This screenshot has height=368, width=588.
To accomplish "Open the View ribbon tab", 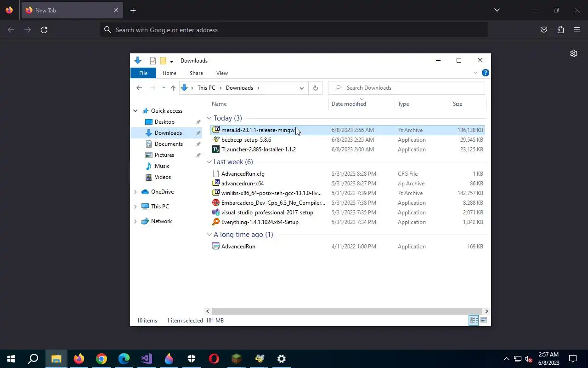I will point(222,73).
